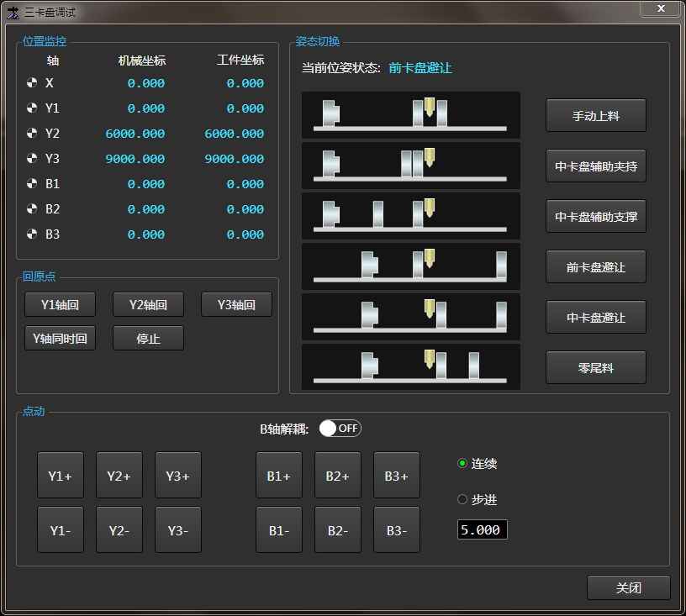
Task: Click the origin status icon beside B3 axis
Action: point(32,234)
